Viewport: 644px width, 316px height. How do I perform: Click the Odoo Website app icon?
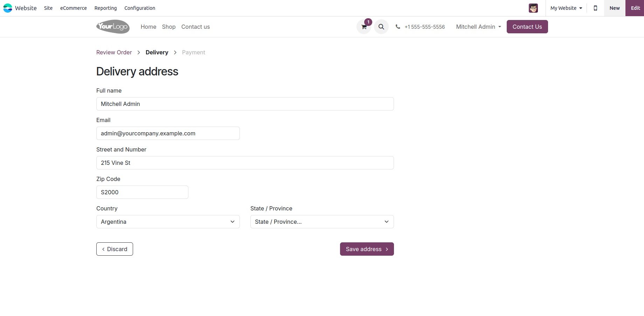8,8
